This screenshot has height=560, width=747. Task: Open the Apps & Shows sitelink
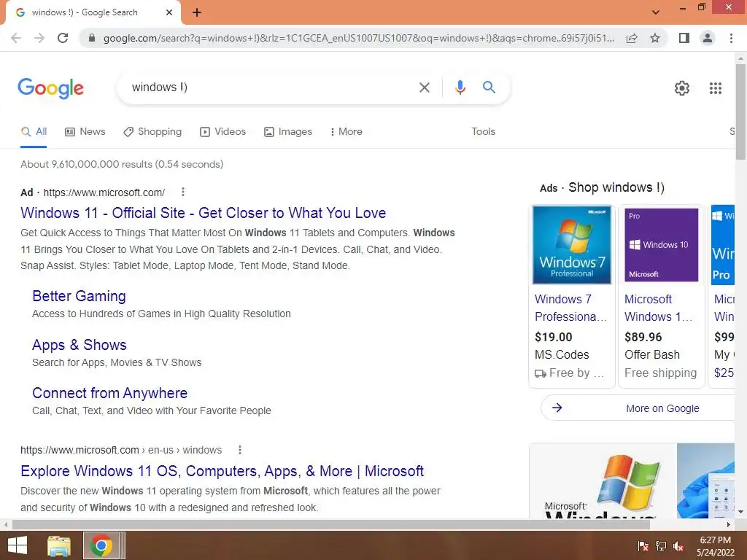pos(79,345)
